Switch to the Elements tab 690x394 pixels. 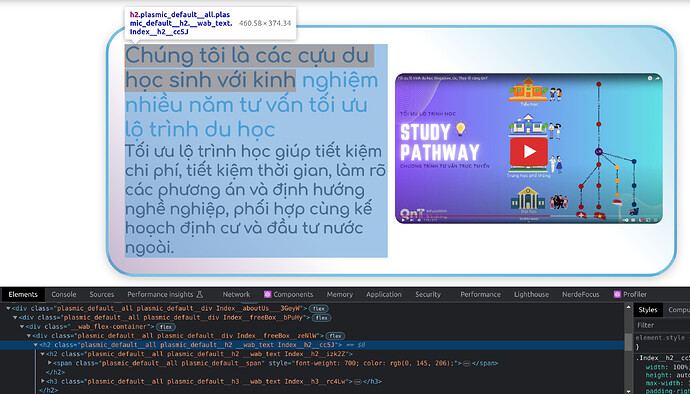23,295
